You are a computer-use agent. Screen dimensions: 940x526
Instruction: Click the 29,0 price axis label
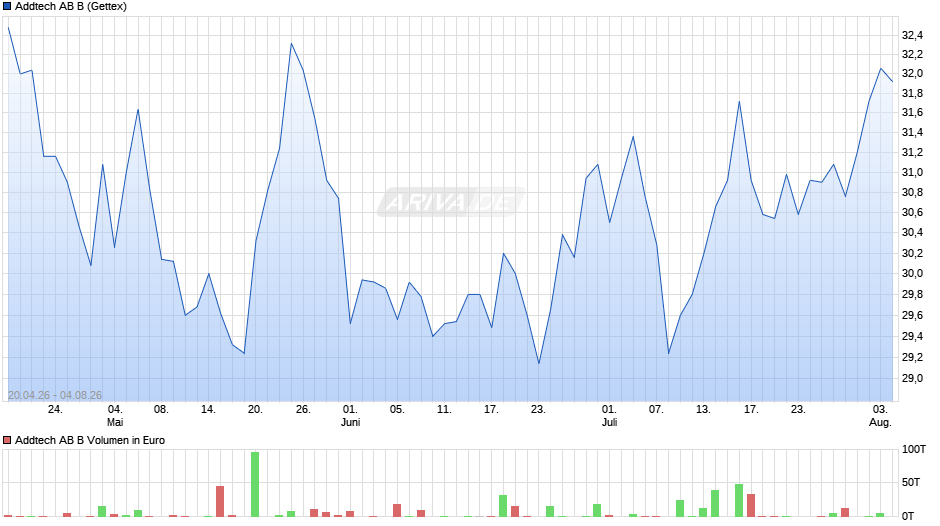tap(912, 378)
